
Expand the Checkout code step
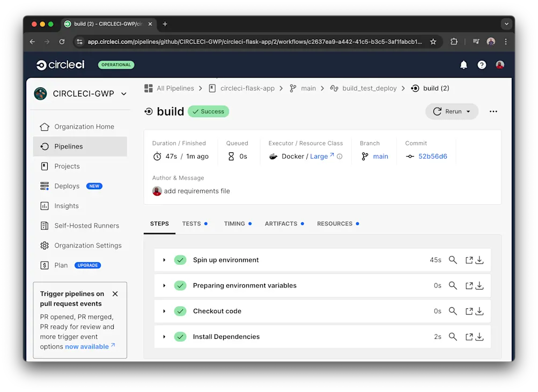164,311
